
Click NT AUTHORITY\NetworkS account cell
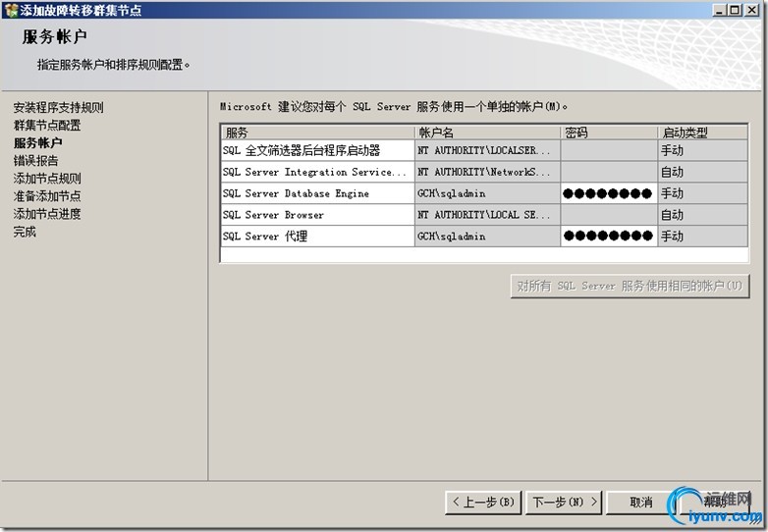tap(487, 172)
